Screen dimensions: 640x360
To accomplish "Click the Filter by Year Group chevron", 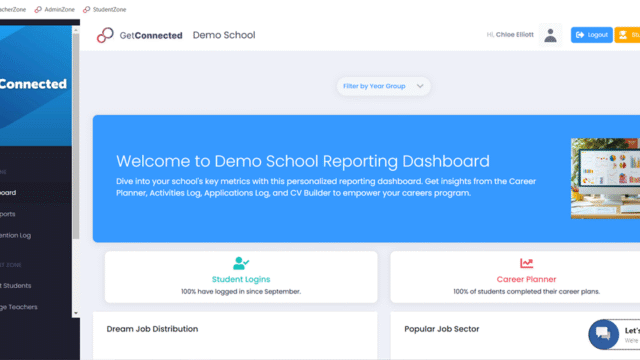I will [x=420, y=86].
